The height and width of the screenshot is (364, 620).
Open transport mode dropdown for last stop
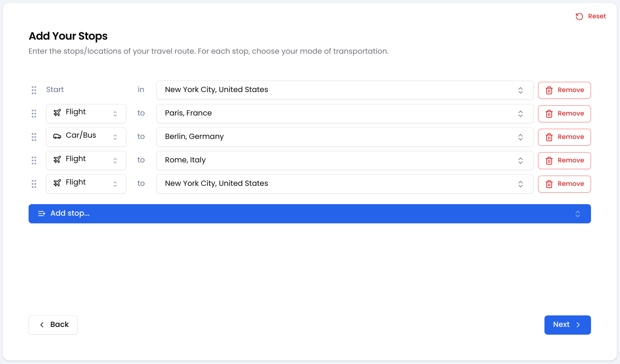[86, 184]
